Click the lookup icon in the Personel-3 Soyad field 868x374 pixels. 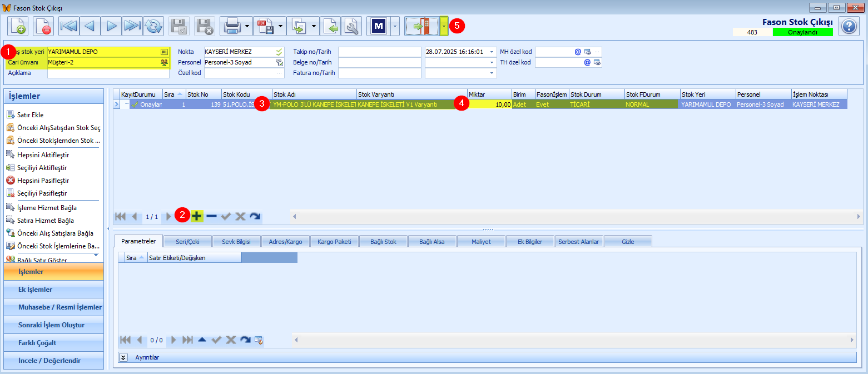click(x=279, y=63)
